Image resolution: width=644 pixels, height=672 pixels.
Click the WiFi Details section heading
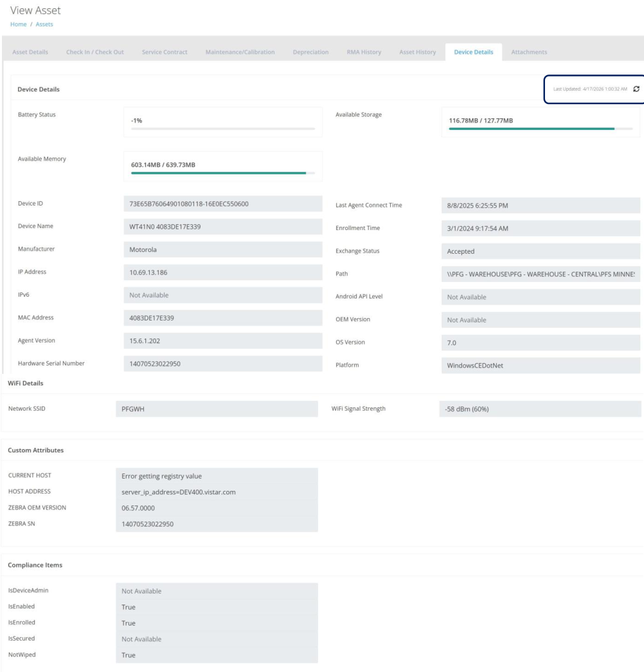[x=25, y=383]
